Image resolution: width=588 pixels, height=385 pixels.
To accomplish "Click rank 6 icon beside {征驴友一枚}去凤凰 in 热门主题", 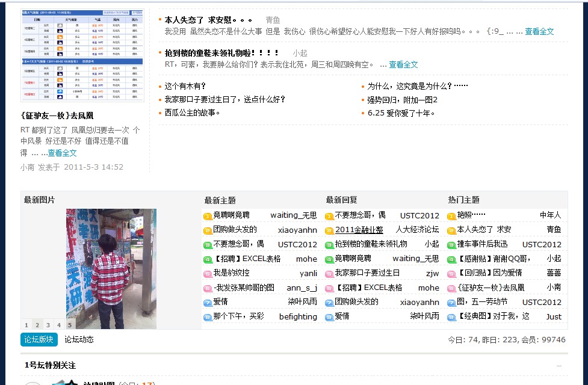I will click(451, 288).
